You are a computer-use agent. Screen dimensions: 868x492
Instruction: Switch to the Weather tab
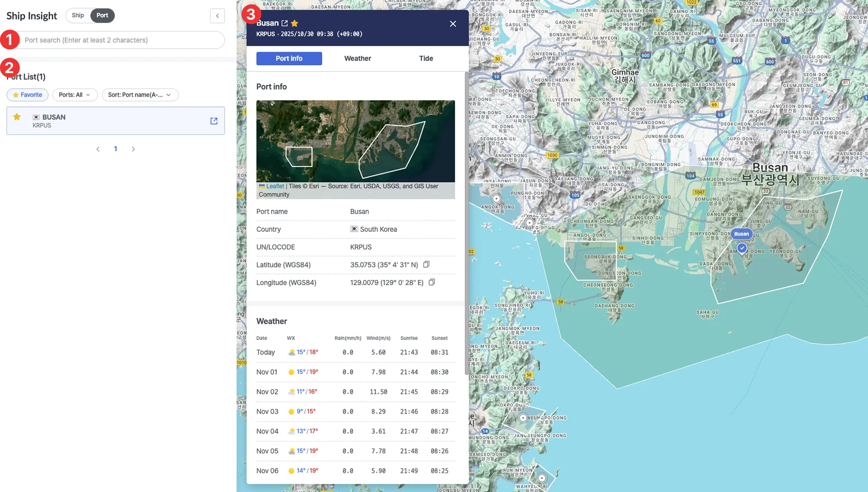point(357,58)
